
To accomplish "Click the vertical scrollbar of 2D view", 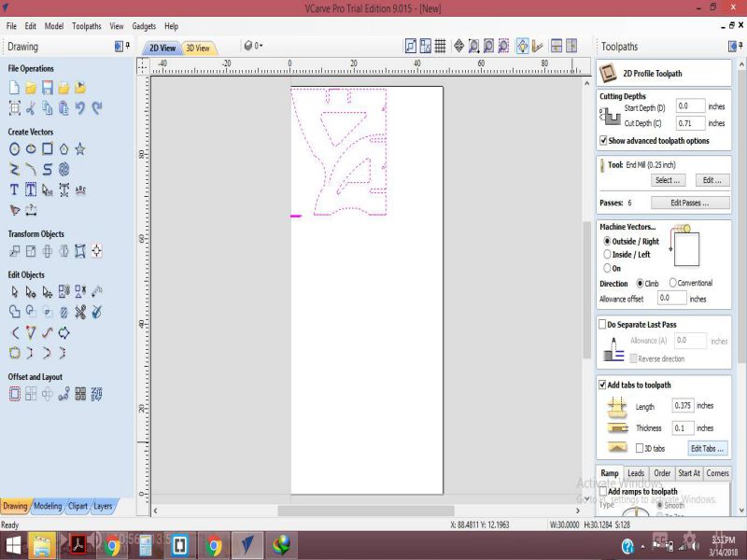I will click(587, 290).
